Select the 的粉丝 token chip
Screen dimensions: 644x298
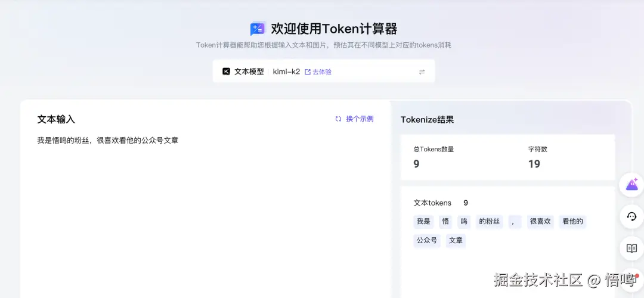pos(490,222)
